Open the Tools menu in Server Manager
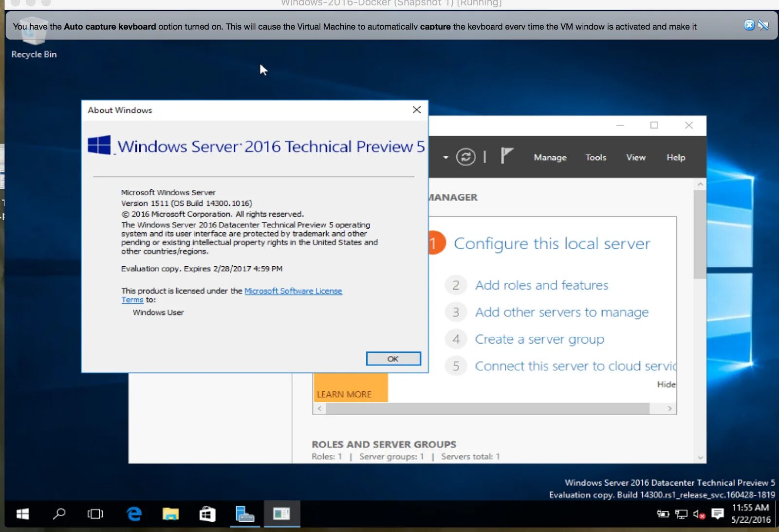This screenshot has height=532, width=779. pyautogui.click(x=595, y=157)
